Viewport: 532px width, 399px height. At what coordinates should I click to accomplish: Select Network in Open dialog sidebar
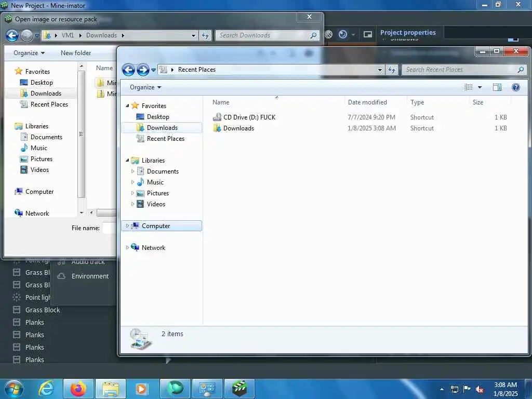(x=32, y=214)
